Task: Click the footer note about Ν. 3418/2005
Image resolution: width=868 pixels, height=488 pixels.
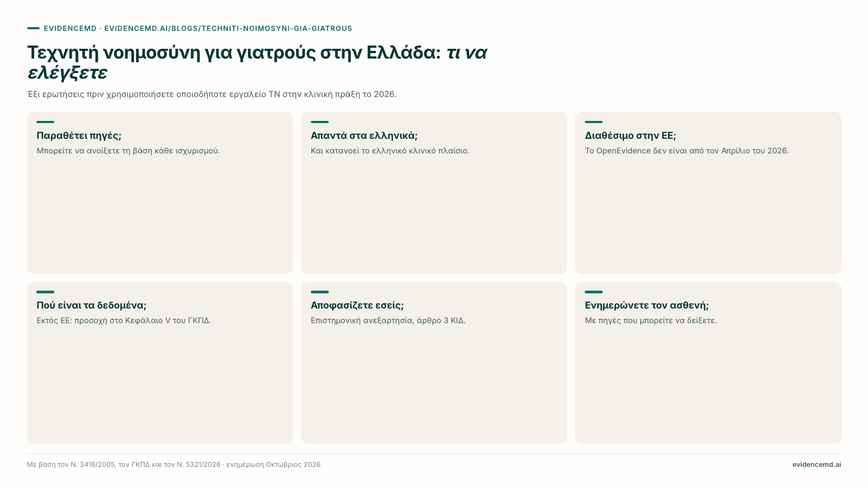Action: 174,465
